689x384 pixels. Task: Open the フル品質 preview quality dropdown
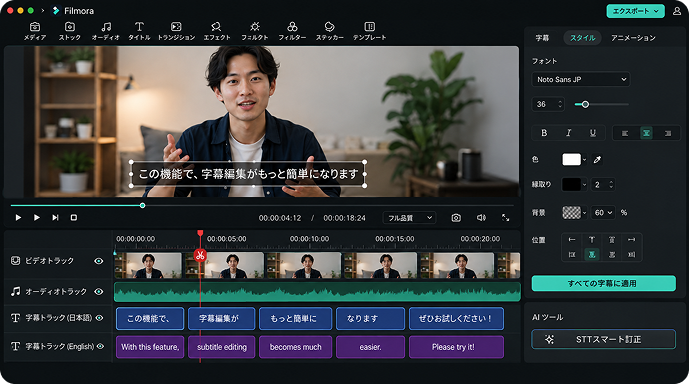tap(410, 218)
